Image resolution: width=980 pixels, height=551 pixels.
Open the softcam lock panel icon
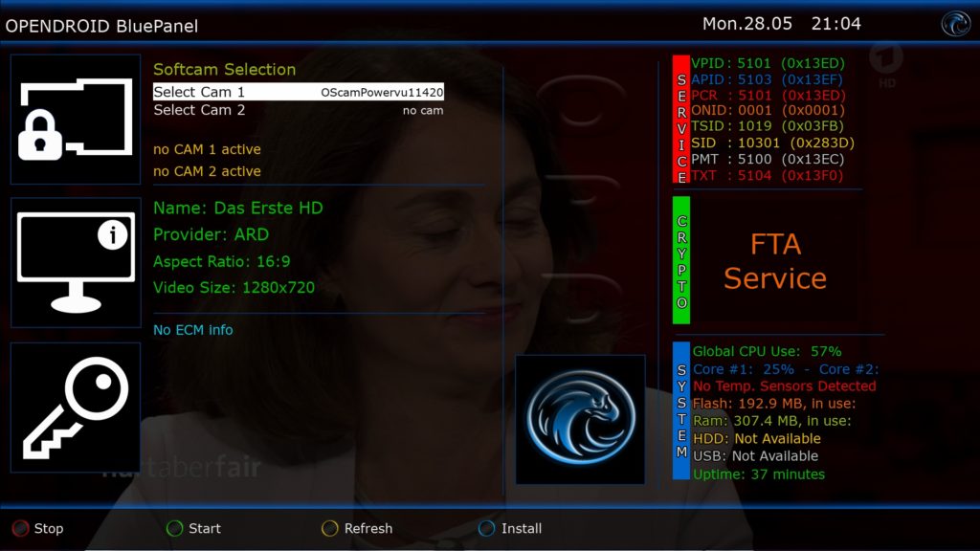point(76,120)
